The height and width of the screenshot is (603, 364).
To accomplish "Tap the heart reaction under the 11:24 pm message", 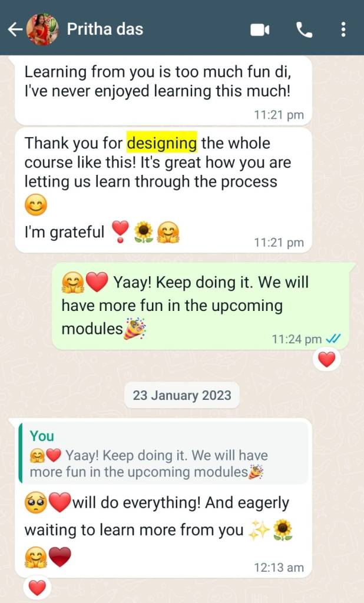I will pyautogui.click(x=327, y=360).
